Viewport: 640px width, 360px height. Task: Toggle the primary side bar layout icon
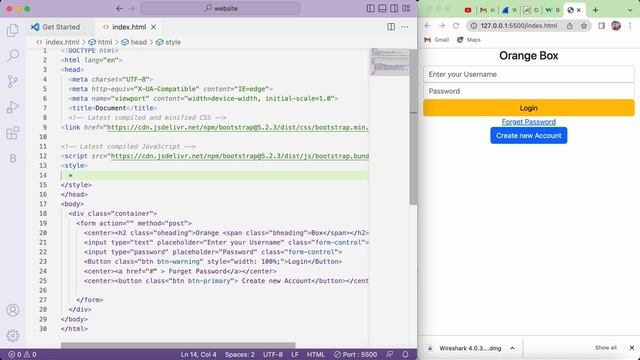click(x=371, y=8)
